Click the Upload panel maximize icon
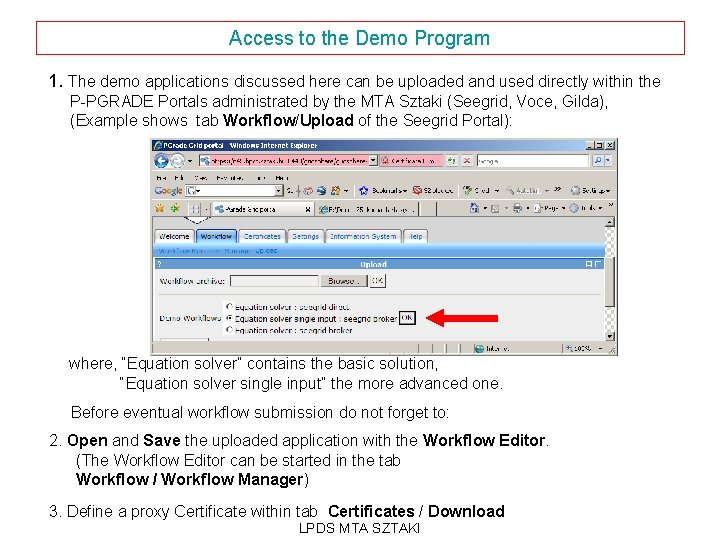Screen dimensions: 720x540 pyautogui.click(x=597, y=264)
